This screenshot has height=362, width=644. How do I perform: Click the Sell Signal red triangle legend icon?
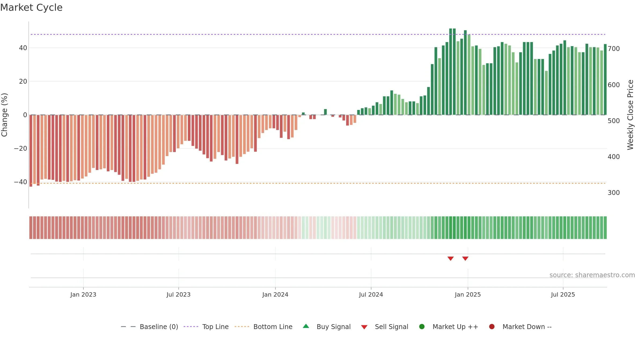coord(364,327)
